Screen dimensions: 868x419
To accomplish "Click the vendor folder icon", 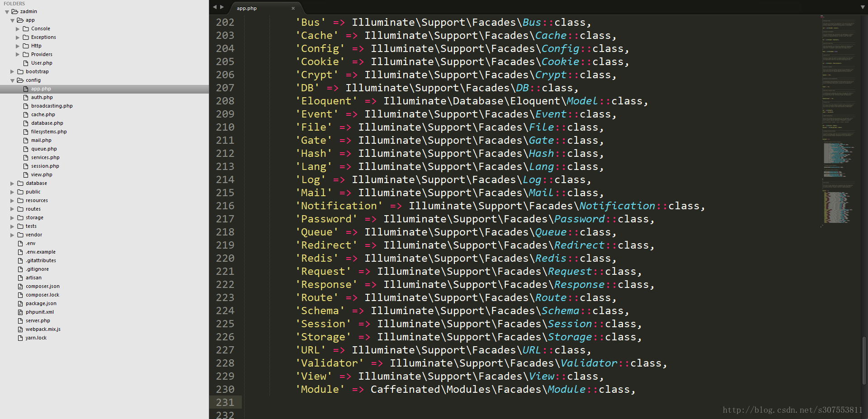I will (20, 235).
